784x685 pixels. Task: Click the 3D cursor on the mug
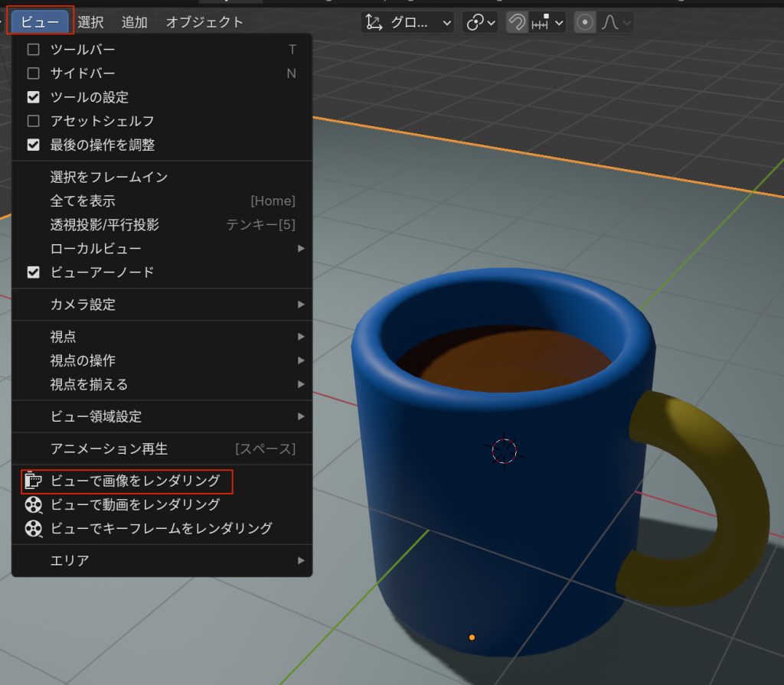coord(504,451)
